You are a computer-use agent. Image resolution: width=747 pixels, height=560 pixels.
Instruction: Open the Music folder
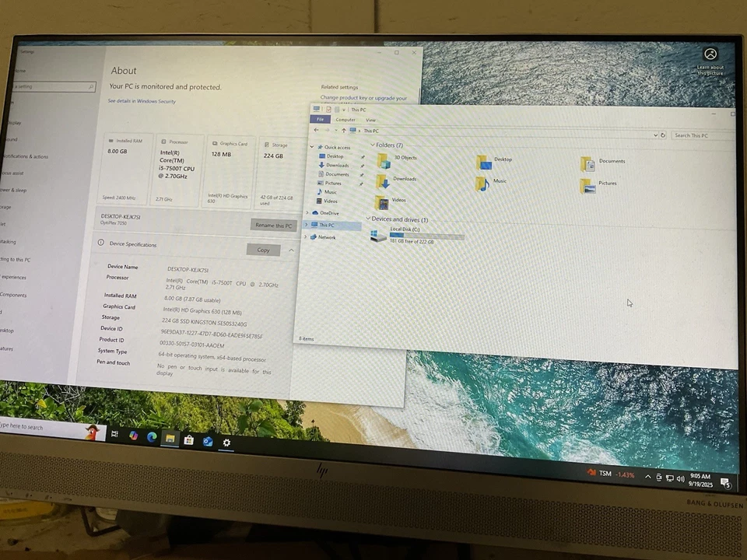pos(499,180)
